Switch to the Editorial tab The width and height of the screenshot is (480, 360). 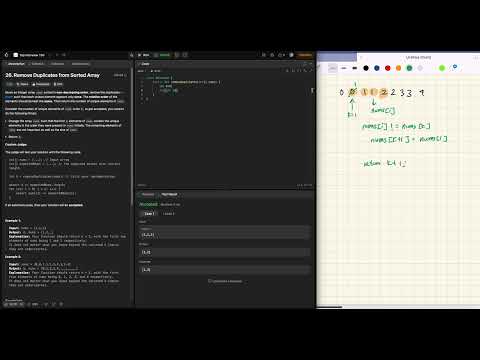pos(37,64)
